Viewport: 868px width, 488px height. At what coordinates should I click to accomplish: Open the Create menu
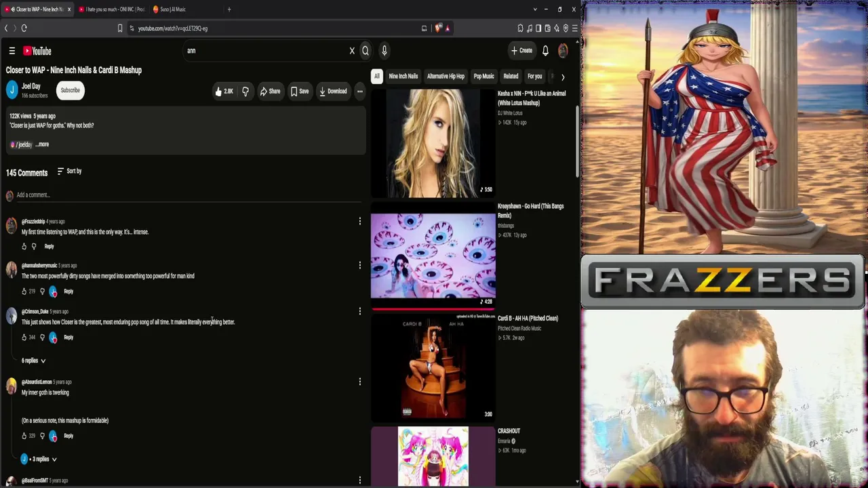(x=521, y=51)
